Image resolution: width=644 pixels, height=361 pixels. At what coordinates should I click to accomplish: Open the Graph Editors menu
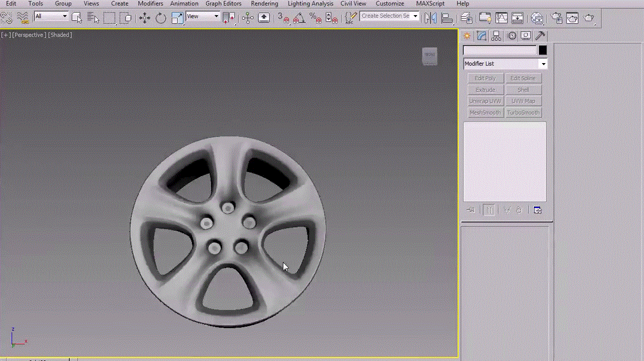[x=223, y=4]
